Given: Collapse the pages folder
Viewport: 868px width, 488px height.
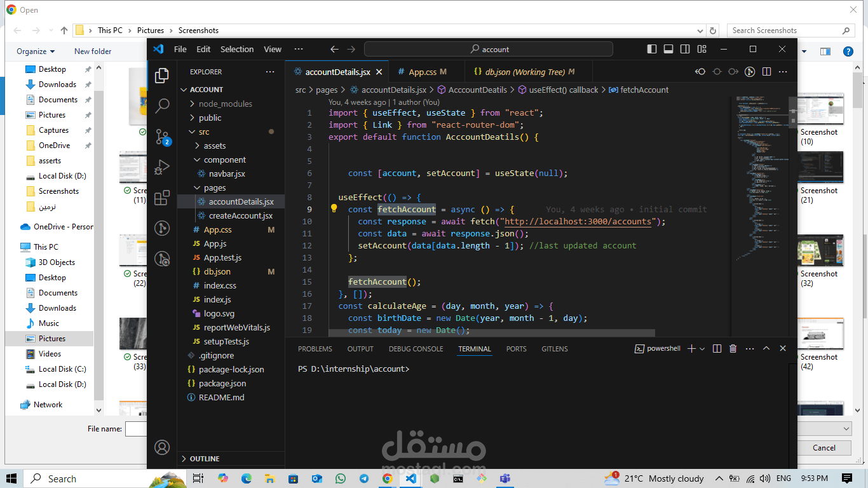Looking at the screenshot, I should pyautogui.click(x=214, y=187).
